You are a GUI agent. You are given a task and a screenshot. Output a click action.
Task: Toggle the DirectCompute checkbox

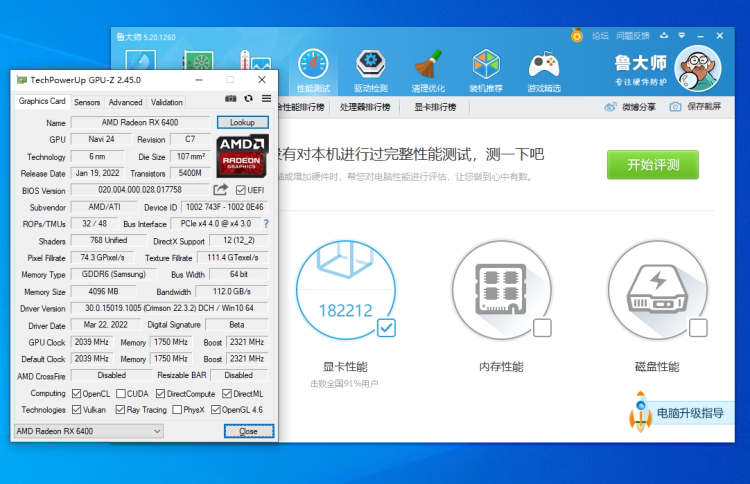click(x=161, y=394)
